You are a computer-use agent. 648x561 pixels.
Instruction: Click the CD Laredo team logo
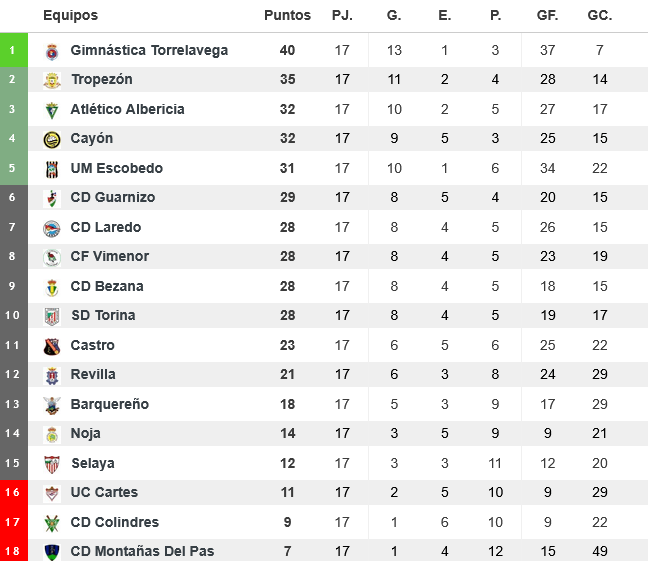pyautogui.click(x=52, y=228)
